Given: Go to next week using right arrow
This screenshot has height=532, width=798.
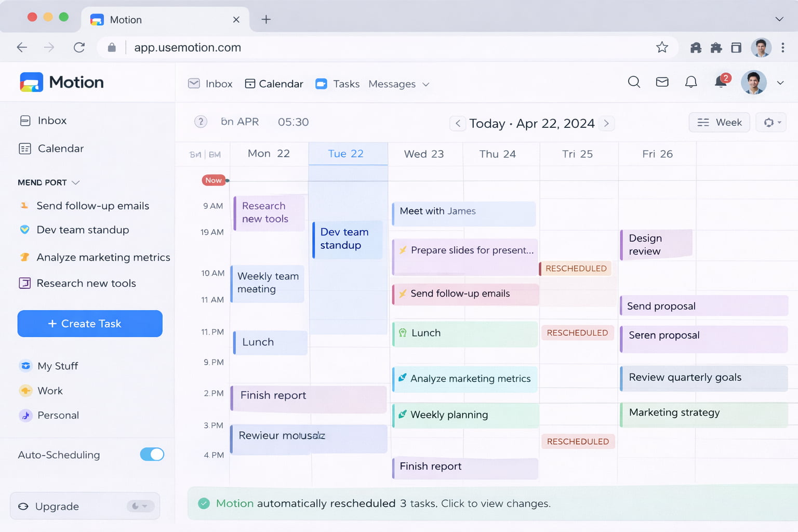Looking at the screenshot, I should coord(606,124).
